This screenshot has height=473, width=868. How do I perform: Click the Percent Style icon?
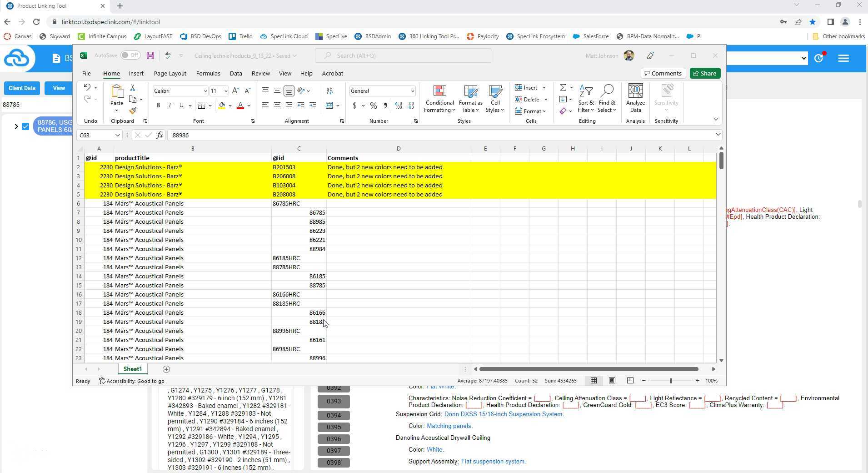click(x=373, y=106)
